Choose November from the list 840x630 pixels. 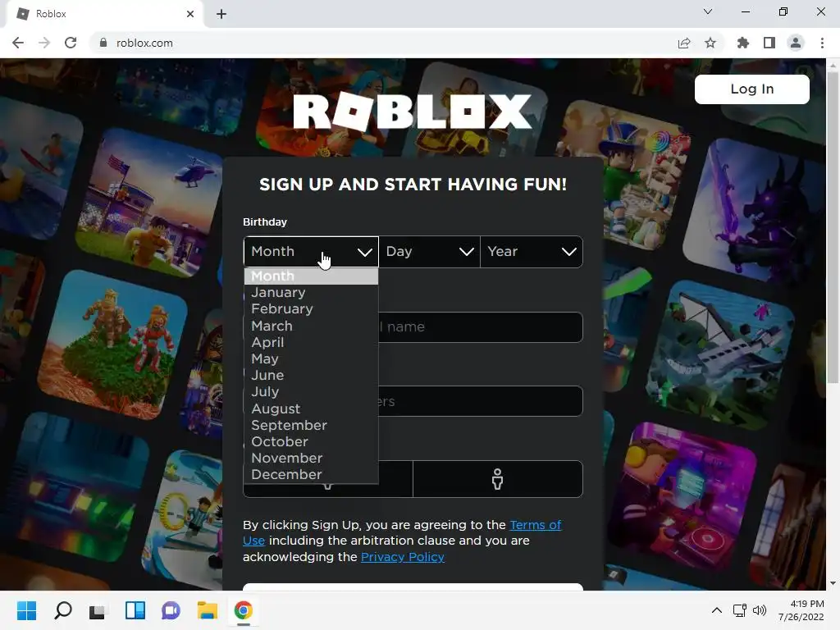pyautogui.click(x=311, y=458)
